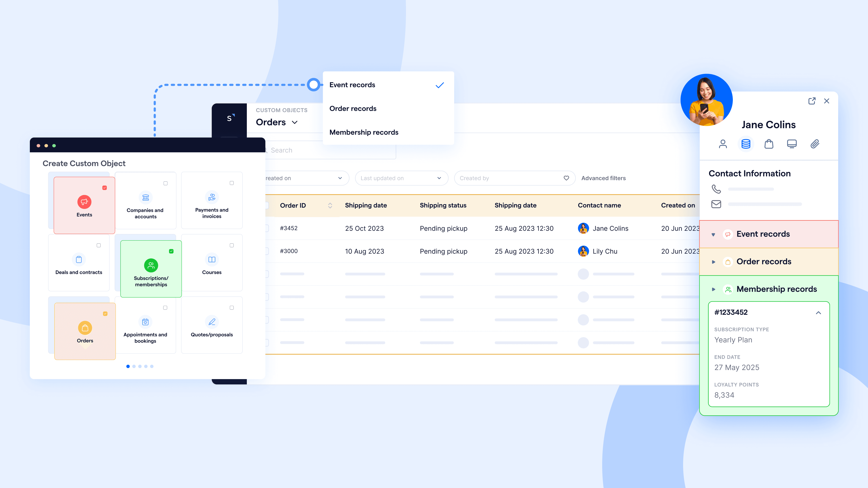This screenshot has height=488, width=868.
Task: Collapse the Membership records #1233452 entry
Action: pos(819,312)
